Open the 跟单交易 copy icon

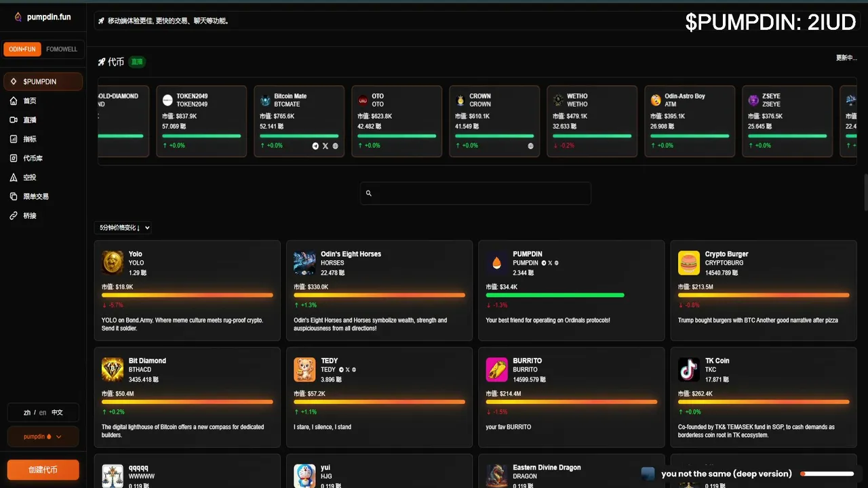pos(14,197)
